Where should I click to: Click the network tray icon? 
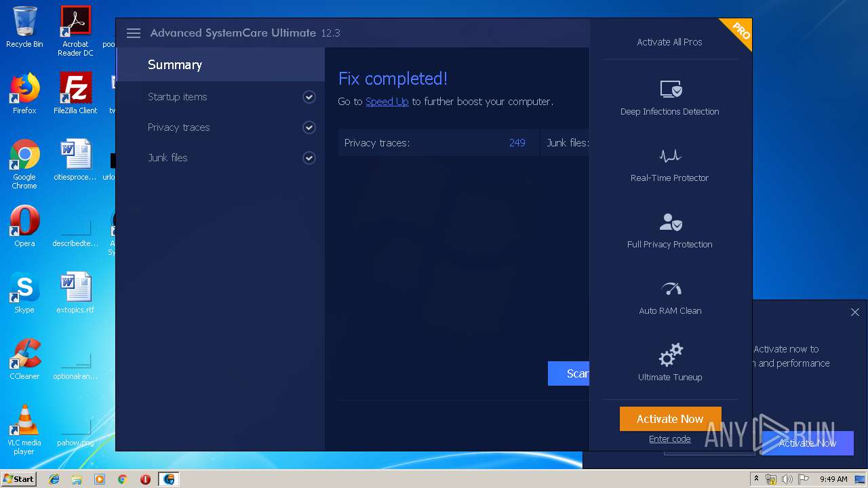pyautogui.click(x=771, y=479)
